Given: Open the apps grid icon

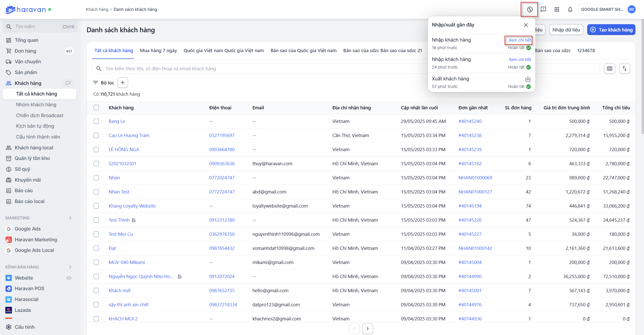Looking at the screenshot, I should click(x=557, y=10).
